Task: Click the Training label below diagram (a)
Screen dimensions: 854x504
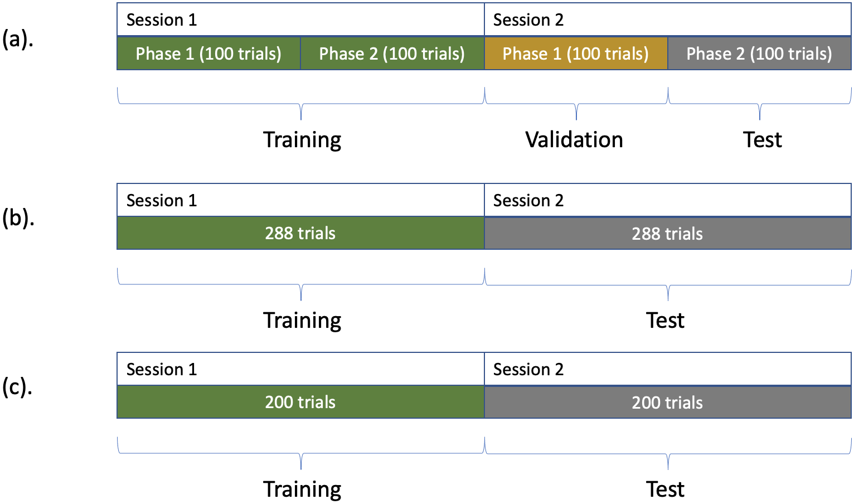Action: (302, 139)
